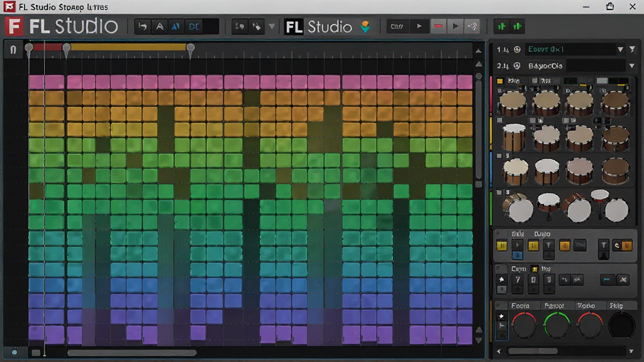Click the round icon in the second browser row
The height and width of the screenshot is (362, 644).
coord(517,65)
